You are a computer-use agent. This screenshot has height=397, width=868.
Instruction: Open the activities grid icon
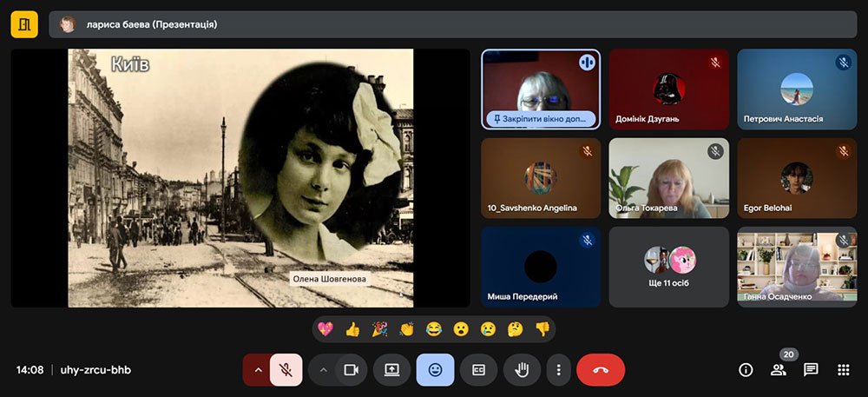click(843, 369)
